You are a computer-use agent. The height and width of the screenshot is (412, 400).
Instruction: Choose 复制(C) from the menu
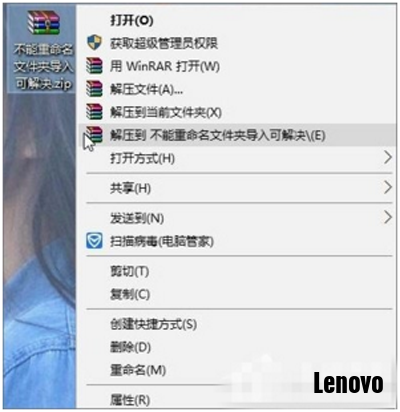pyautogui.click(x=130, y=294)
